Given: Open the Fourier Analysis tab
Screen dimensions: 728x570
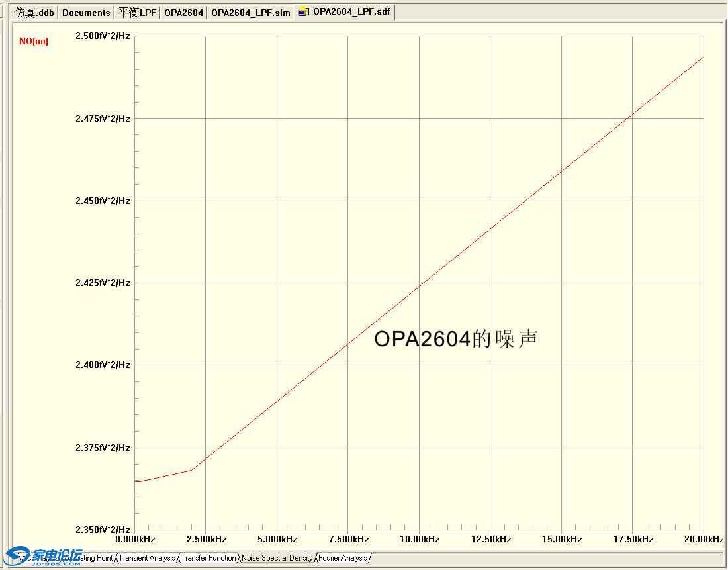Looking at the screenshot, I should [x=343, y=558].
